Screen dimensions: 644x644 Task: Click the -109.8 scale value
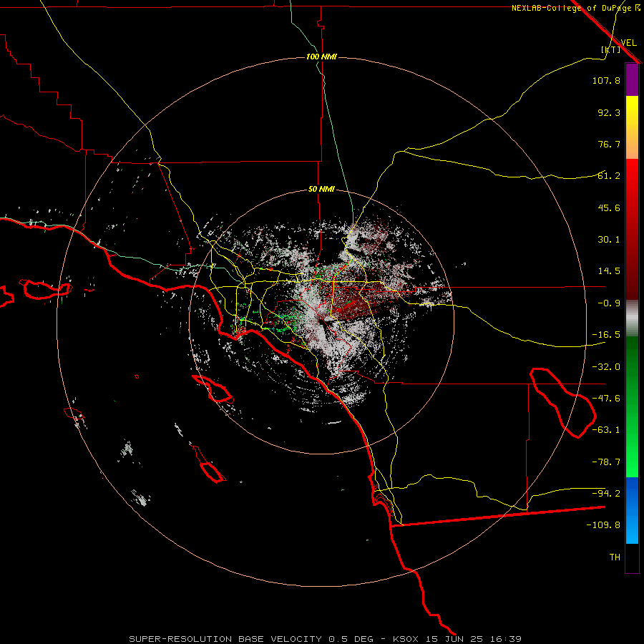click(603, 525)
